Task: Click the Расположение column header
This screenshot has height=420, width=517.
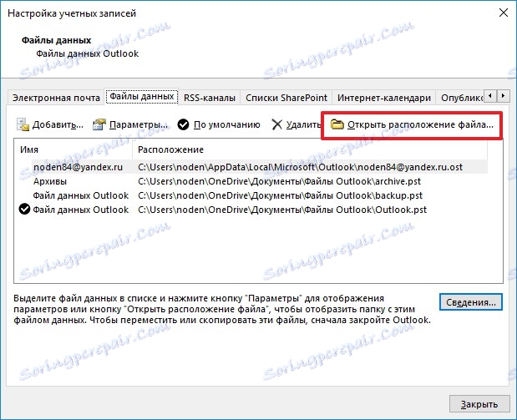Action: [x=310, y=149]
